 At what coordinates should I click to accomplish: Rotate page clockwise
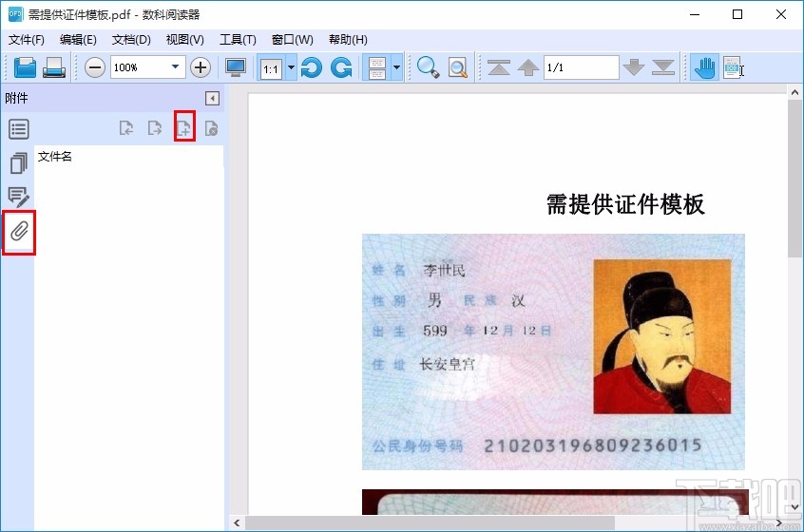341,67
